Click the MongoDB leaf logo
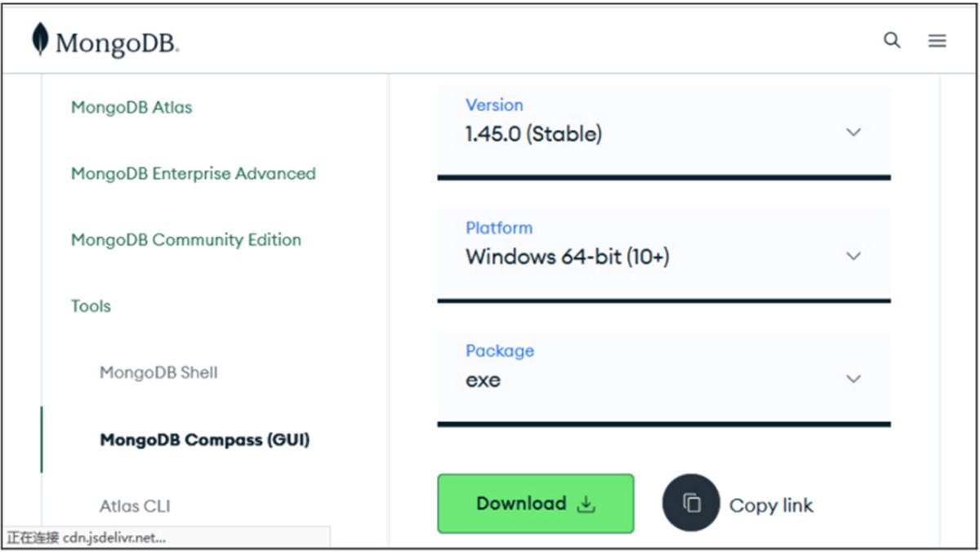The height and width of the screenshot is (552, 980). coord(39,39)
